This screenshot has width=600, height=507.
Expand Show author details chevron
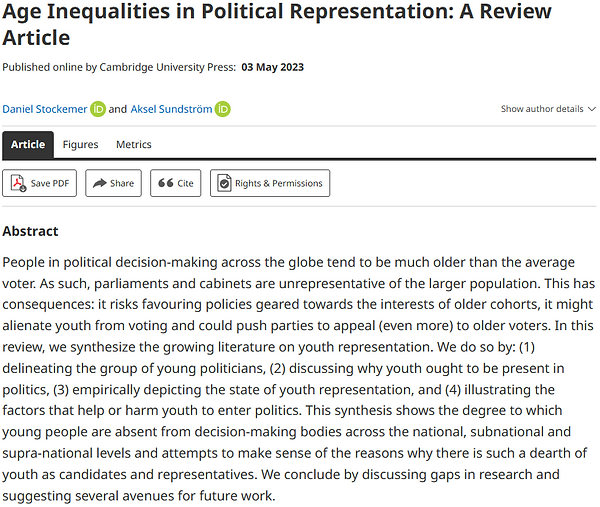tap(592, 109)
